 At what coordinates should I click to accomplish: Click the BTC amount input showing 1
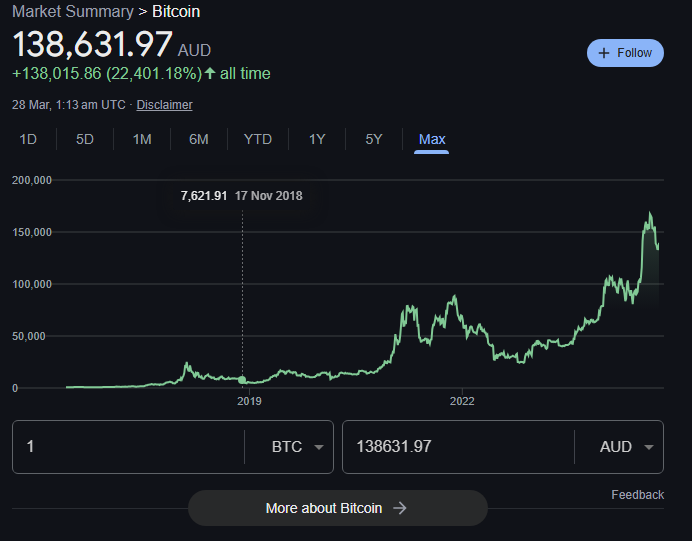pyautogui.click(x=128, y=447)
